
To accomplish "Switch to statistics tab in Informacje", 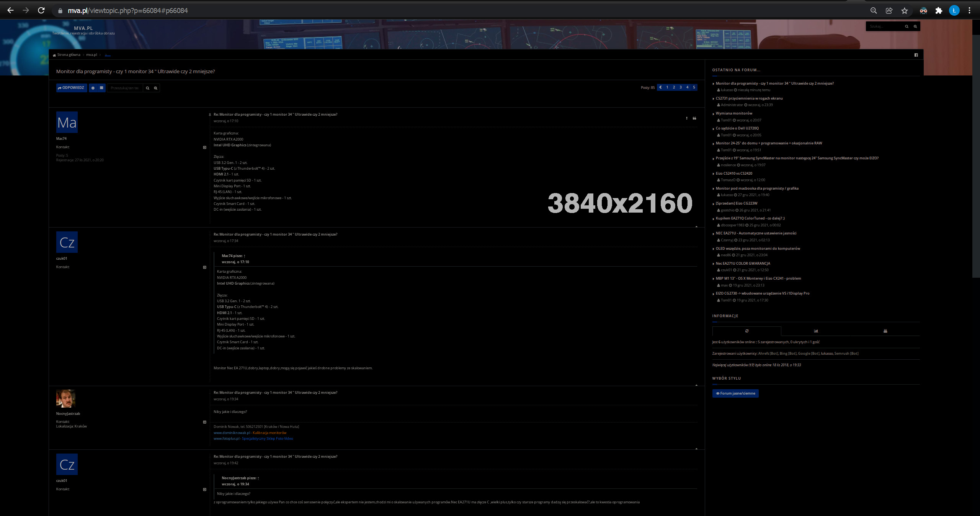I will [x=816, y=331].
